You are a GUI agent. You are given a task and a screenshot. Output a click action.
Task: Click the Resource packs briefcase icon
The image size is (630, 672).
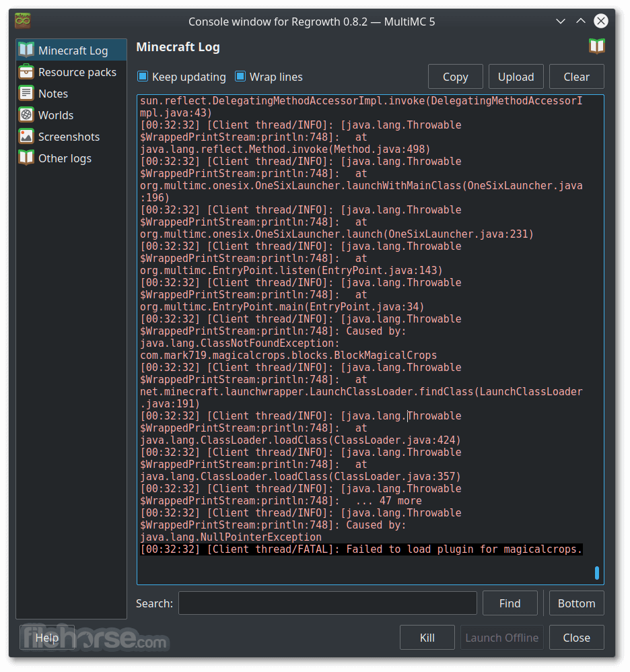26,71
